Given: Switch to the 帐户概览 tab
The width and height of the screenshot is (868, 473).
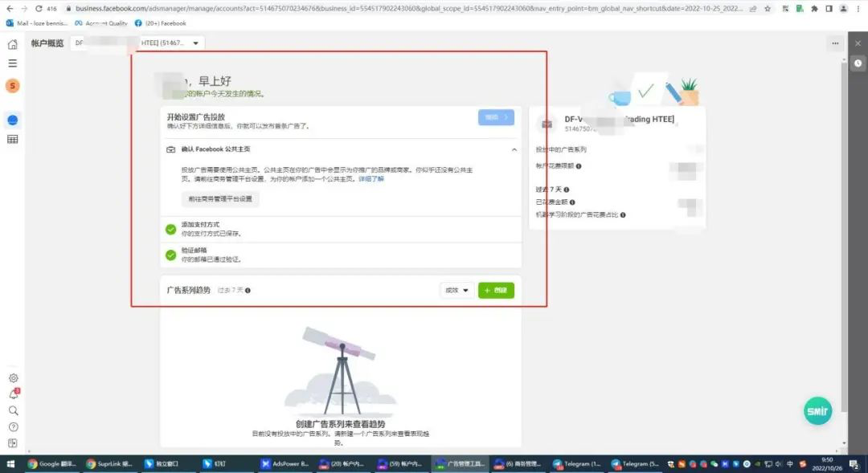Looking at the screenshot, I should (48, 43).
